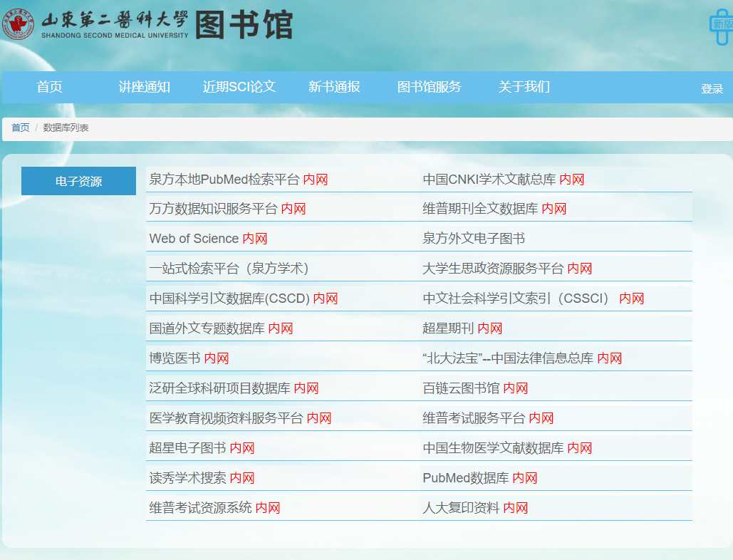This screenshot has height=560, width=733.
Task: Open the 首页 navigation menu item
Action: [50, 87]
